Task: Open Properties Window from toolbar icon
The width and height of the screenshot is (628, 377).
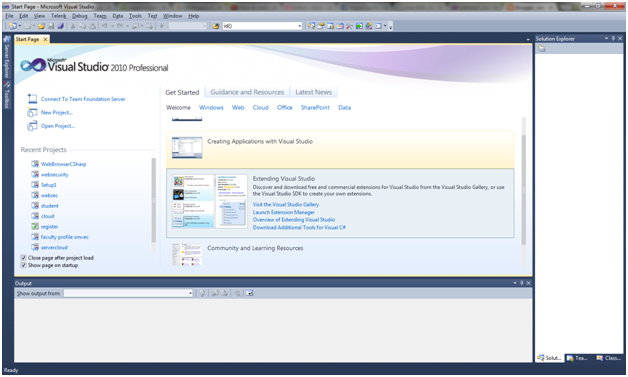Action: (321, 26)
